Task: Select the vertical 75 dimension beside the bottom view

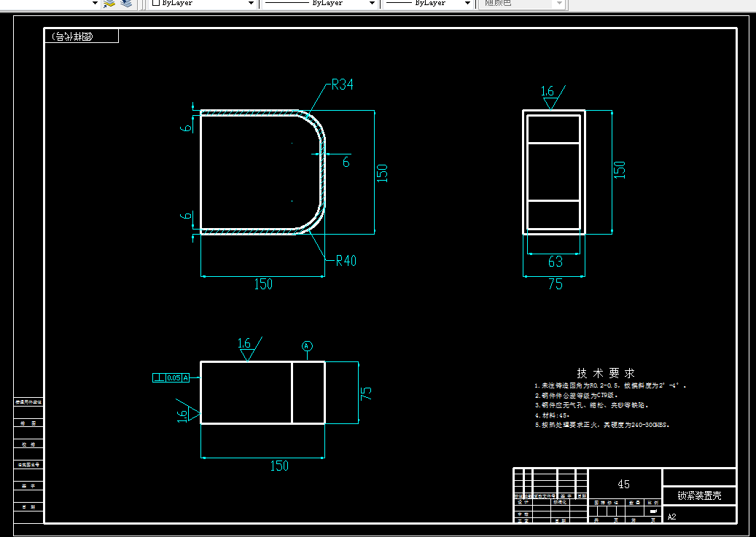Action: [366, 393]
